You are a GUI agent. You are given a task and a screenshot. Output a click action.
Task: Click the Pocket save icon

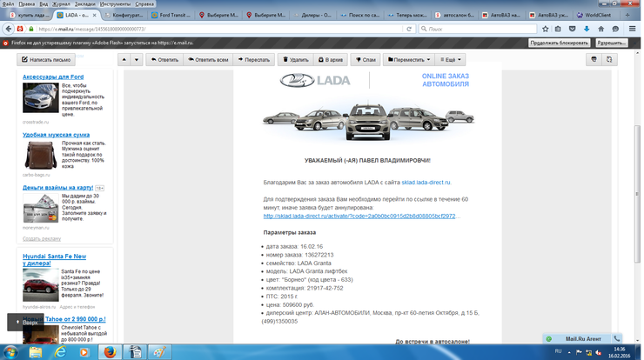point(572,30)
